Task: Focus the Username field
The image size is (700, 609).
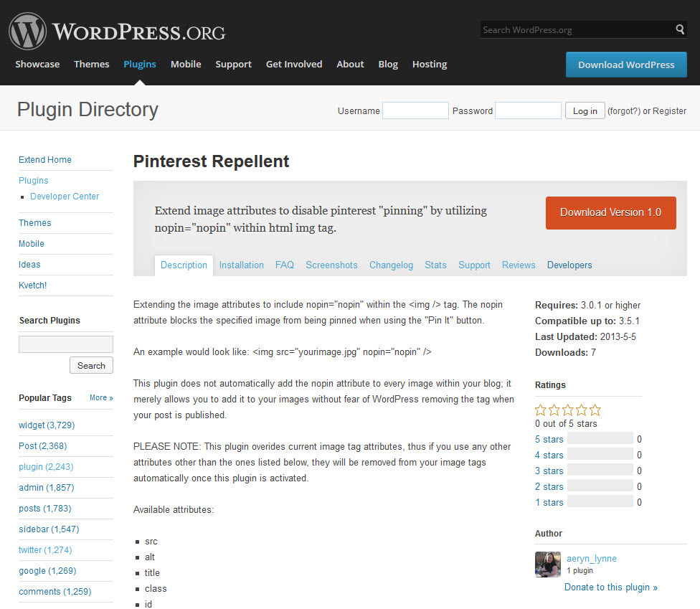Action: 415,110
